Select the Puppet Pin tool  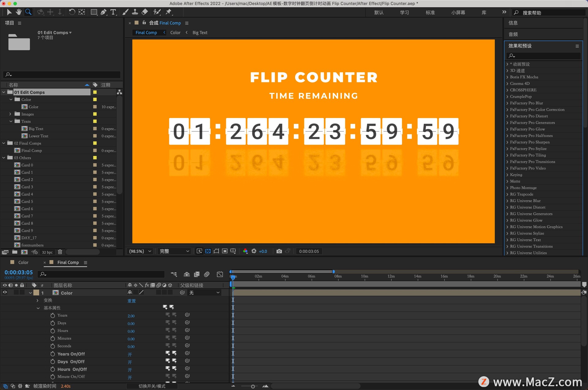[x=169, y=12]
